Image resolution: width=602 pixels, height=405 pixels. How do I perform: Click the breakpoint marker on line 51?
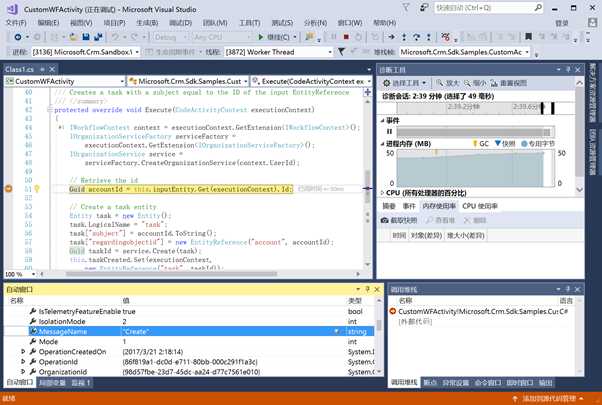[8, 188]
